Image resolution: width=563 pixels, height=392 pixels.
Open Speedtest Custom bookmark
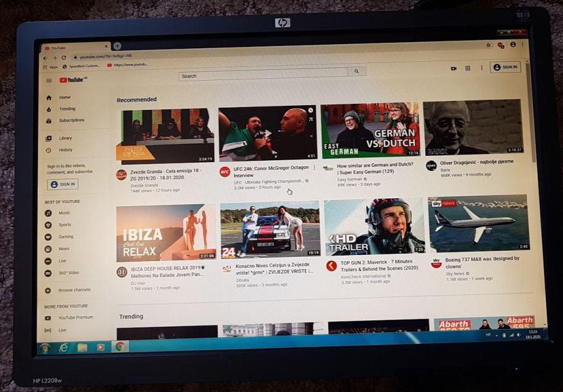(x=81, y=66)
